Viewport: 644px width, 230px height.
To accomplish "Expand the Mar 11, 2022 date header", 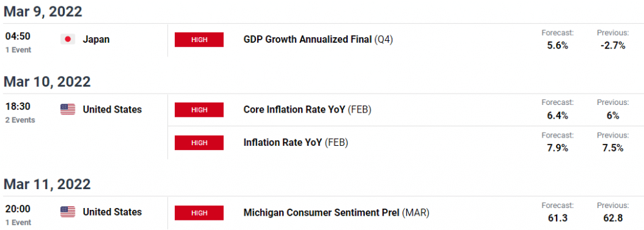I will [x=47, y=184].
